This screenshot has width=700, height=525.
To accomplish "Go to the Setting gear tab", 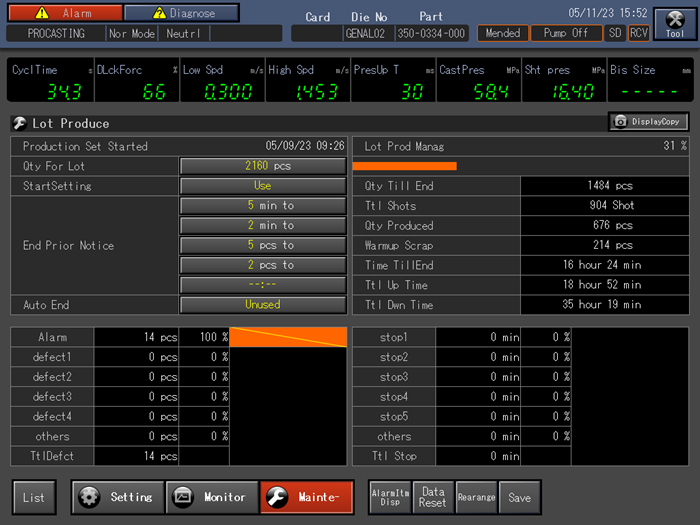I will pyautogui.click(x=117, y=497).
